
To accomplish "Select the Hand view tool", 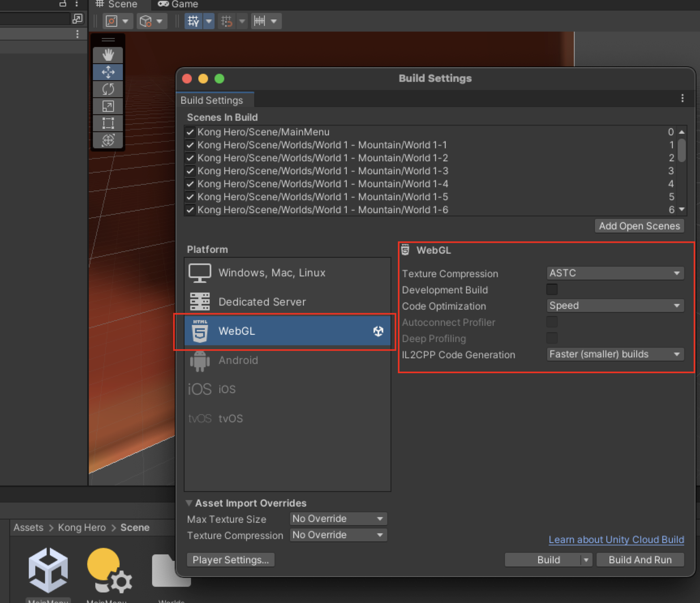I will 108,55.
